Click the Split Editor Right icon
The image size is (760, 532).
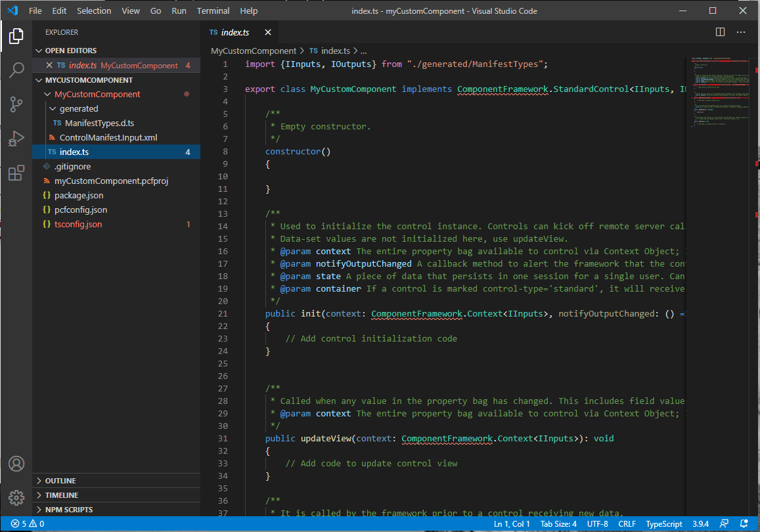click(x=720, y=32)
